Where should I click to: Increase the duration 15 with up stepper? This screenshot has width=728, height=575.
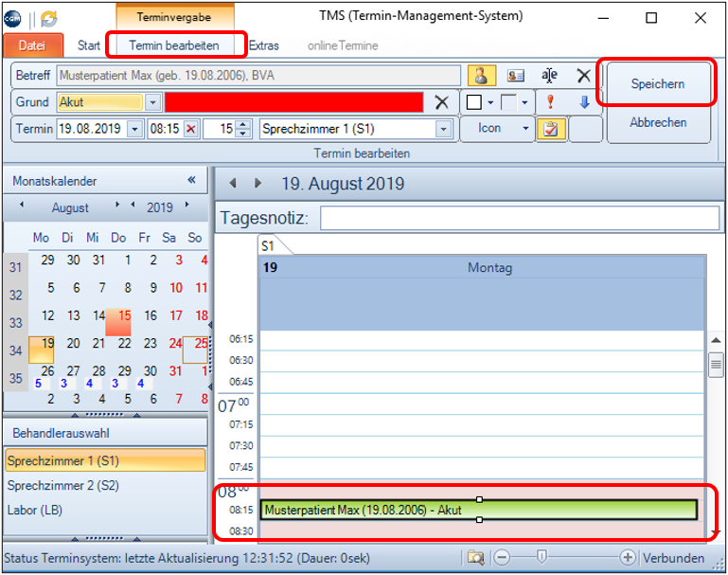pos(242,124)
